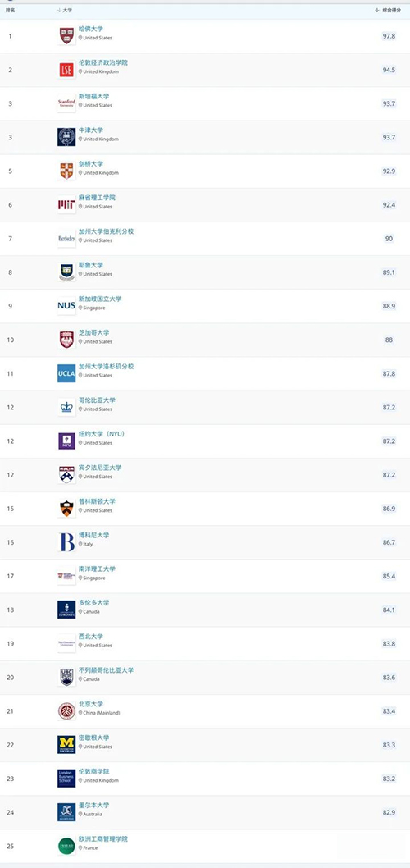Click the green INSEAD round logo

pyautogui.click(x=66, y=847)
